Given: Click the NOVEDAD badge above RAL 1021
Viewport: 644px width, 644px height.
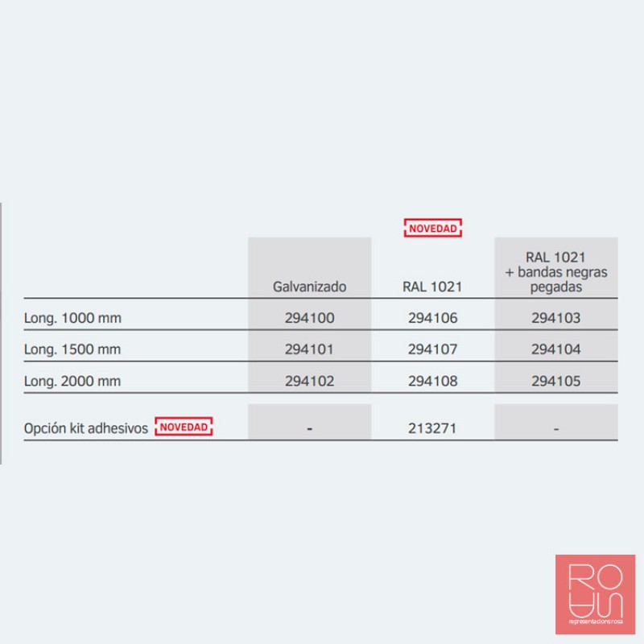Looking at the screenshot, I should [433, 229].
